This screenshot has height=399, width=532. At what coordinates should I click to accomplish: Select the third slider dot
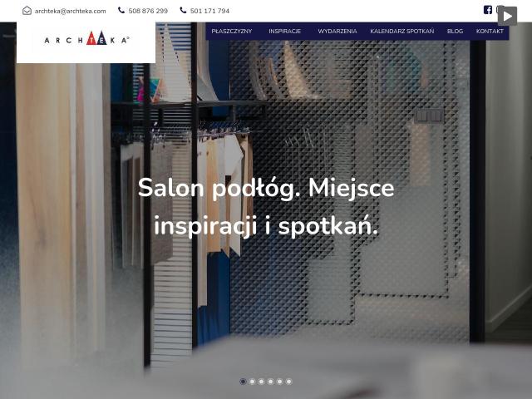pyautogui.click(x=261, y=382)
